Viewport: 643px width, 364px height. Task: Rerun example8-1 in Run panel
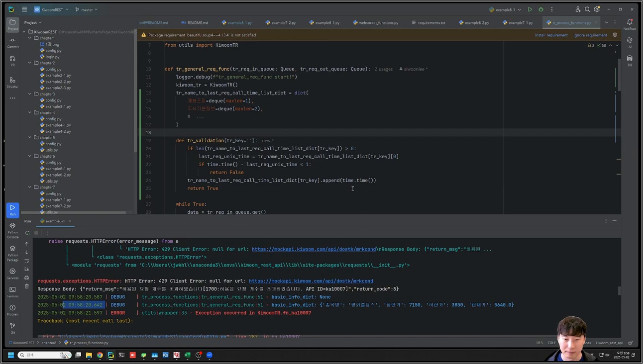pyautogui.click(x=27, y=233)
